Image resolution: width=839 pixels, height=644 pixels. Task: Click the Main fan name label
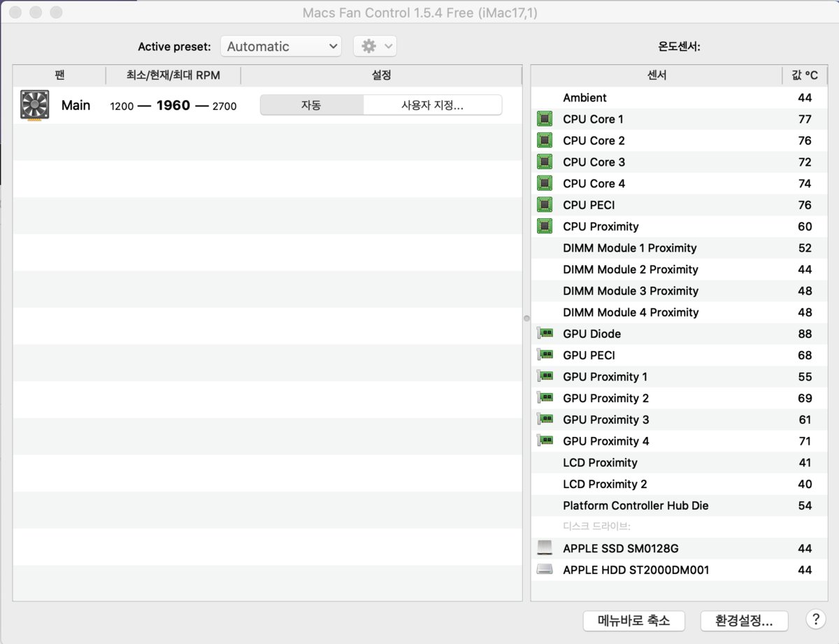76,106
